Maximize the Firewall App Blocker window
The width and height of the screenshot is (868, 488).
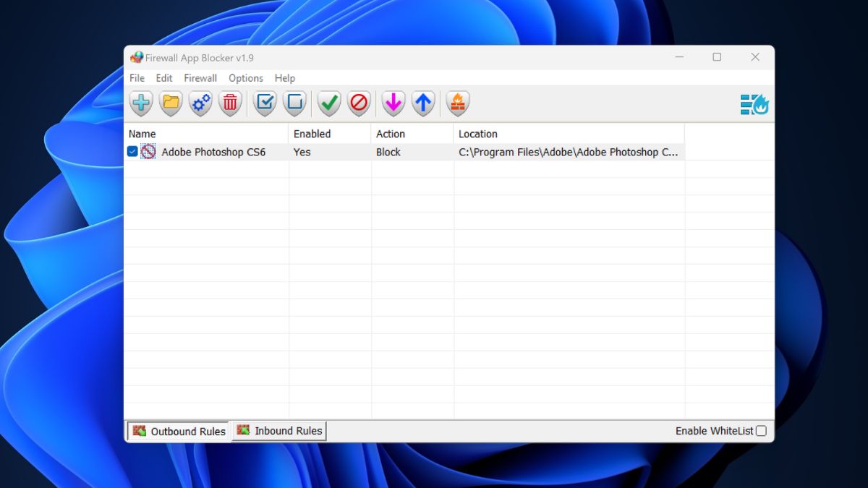tap(717, 57)
